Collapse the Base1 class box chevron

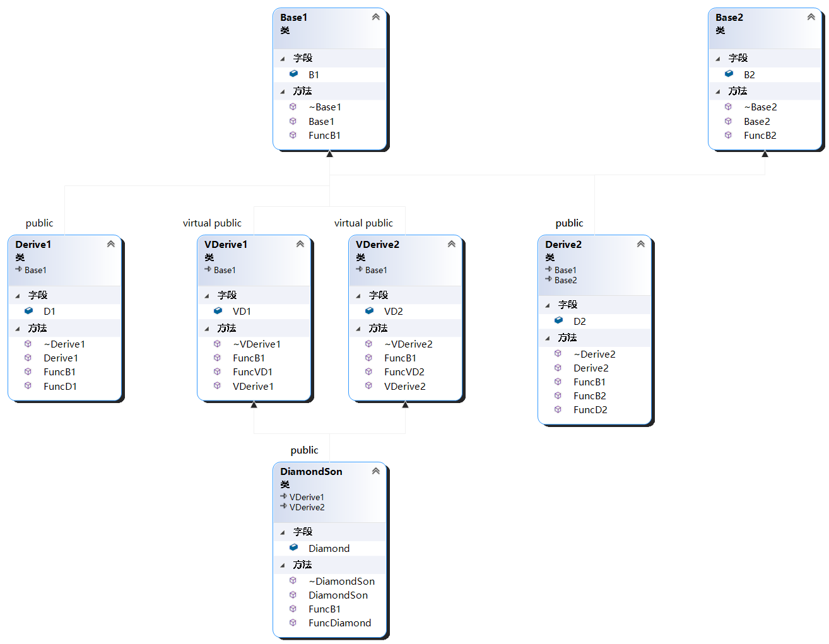click(375, 17)
